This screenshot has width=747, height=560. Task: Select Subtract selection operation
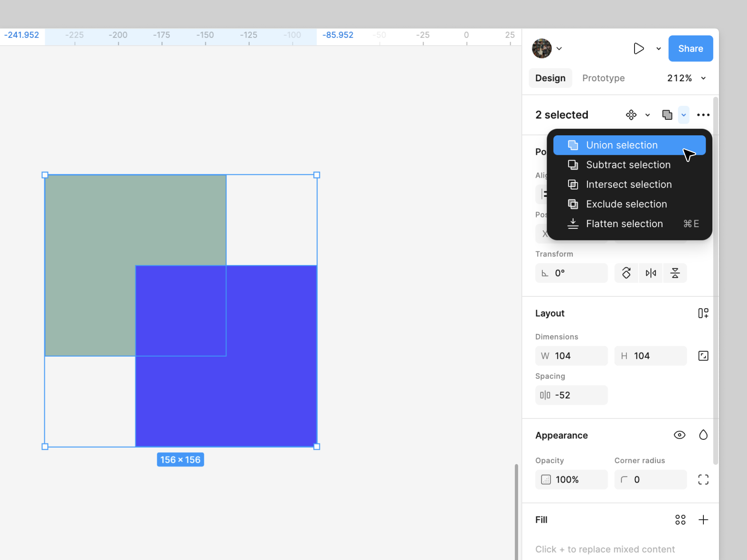coord(628,165)
